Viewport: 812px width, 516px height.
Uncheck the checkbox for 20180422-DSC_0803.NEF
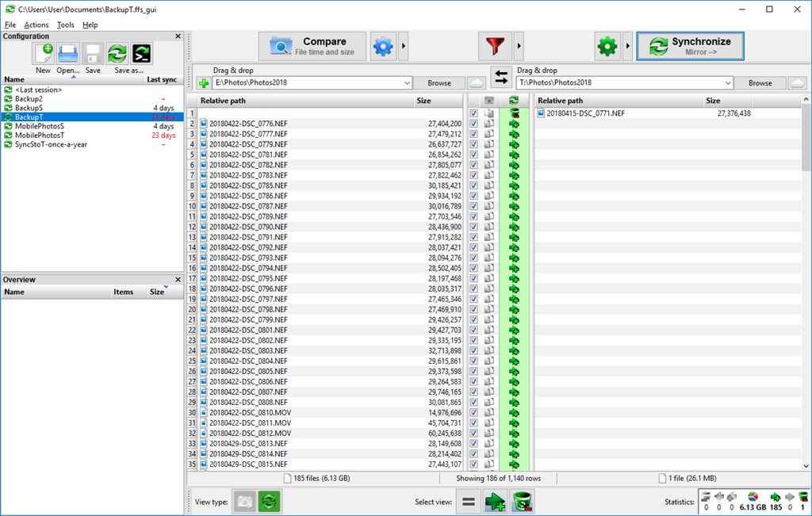coord(474,350)
